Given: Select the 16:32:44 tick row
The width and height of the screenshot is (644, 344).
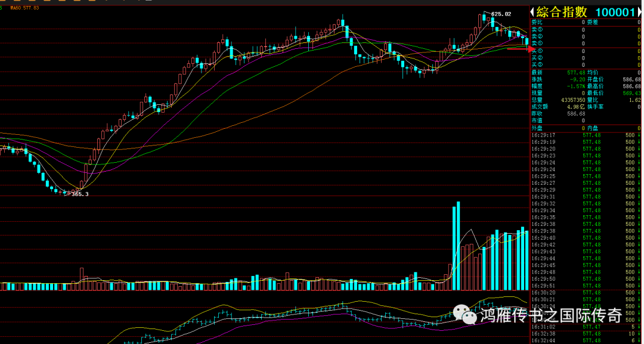Looking at the screenshot, I should tap(586, 340).
